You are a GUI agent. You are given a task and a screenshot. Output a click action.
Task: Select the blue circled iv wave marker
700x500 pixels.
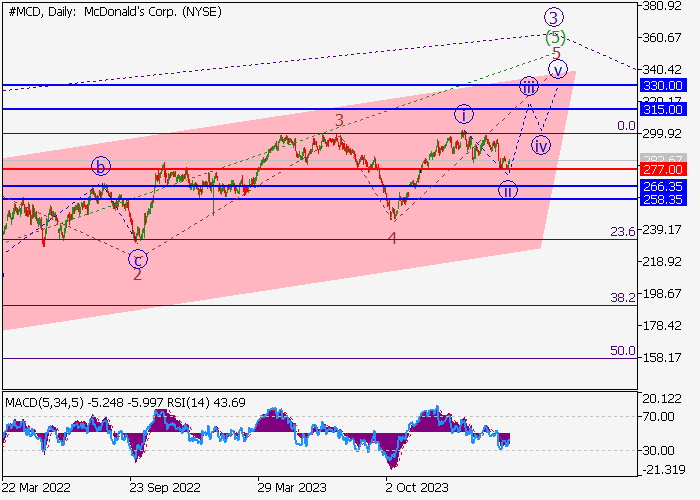tap(541, 146)
